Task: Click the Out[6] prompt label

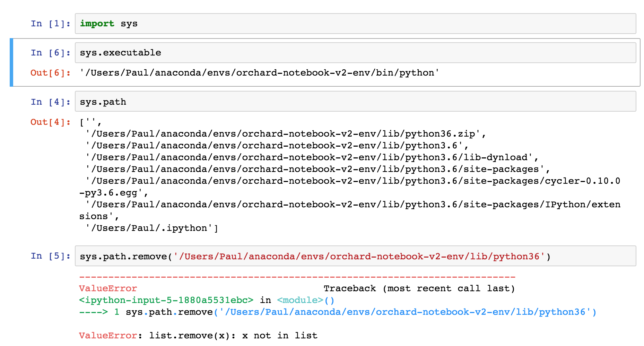Action: 50,73
